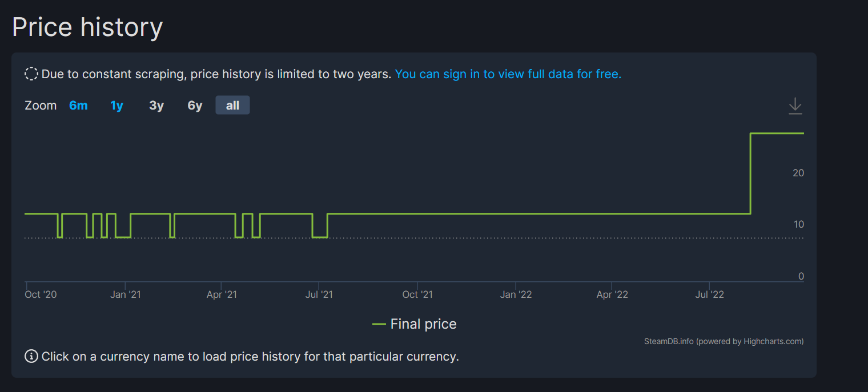Follow the sign in to view full data link

pyautogui.click(x=508, y=74)
